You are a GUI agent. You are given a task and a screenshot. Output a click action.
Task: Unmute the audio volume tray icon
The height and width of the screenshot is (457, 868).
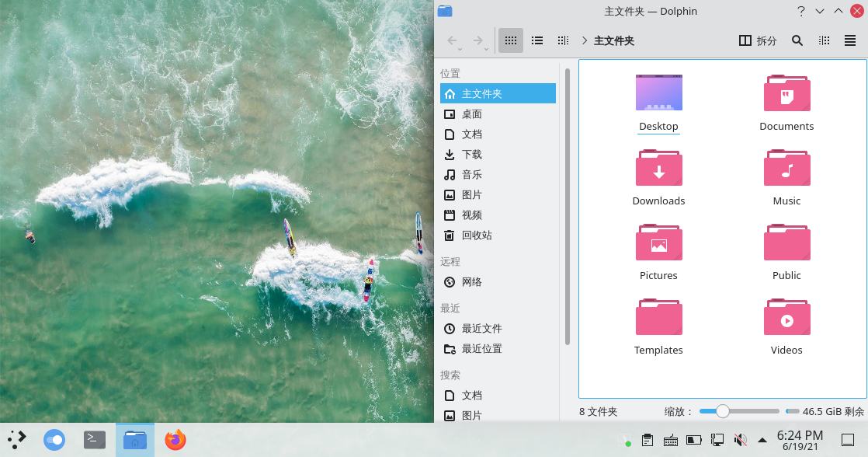click(x=741, y=441)
